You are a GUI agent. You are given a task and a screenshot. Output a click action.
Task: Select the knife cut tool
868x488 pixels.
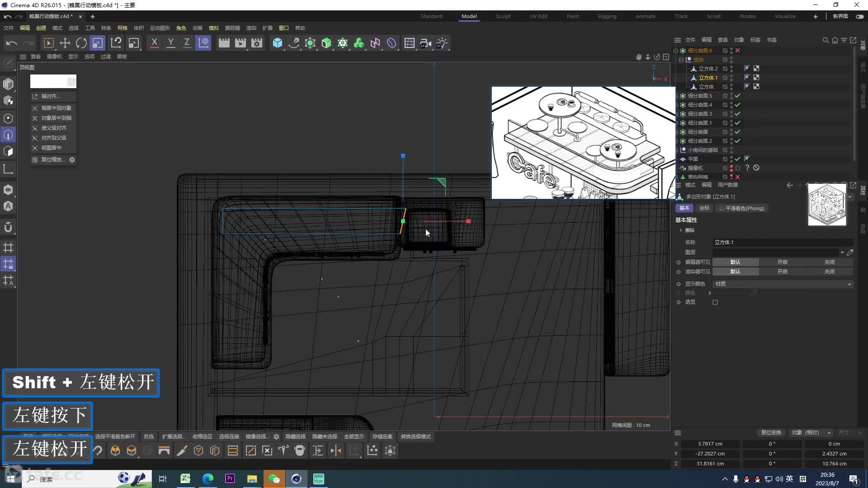[x=182, y=450]
